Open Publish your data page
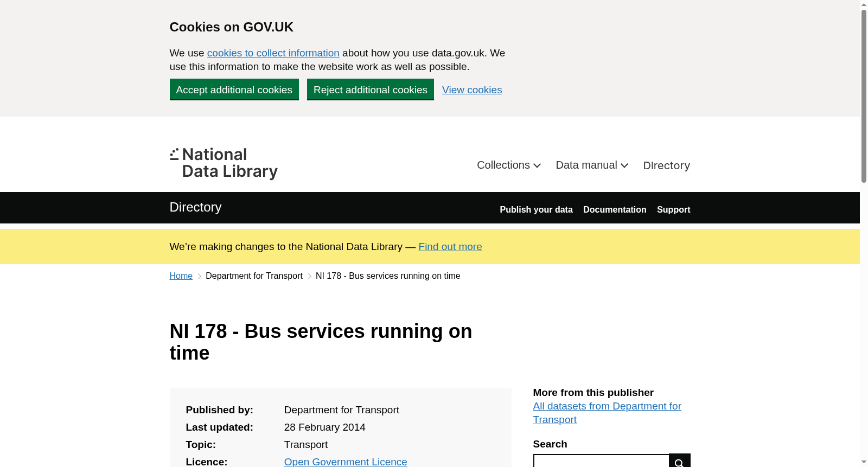The width and height of the screenshot is (868, 467). [536, 209]
